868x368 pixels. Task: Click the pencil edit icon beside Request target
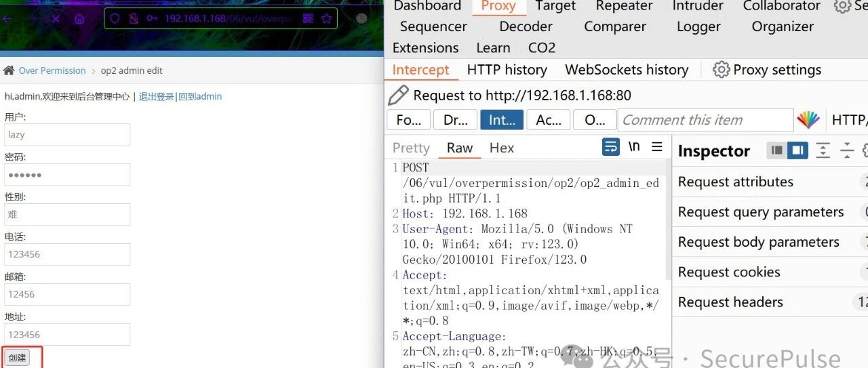click(x=399, y=95)
